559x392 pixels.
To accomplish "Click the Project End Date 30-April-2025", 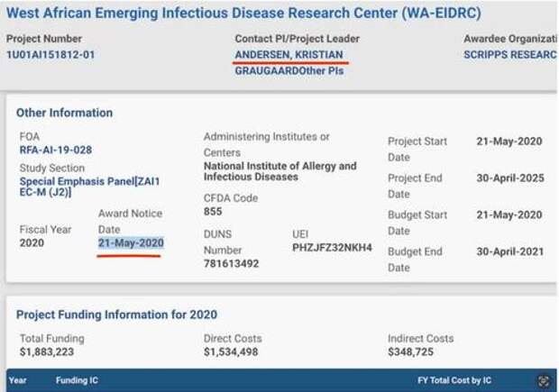I will (x=509, y=178).
